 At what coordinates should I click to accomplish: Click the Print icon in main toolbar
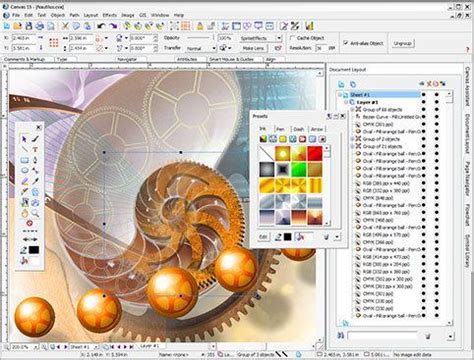40,26
